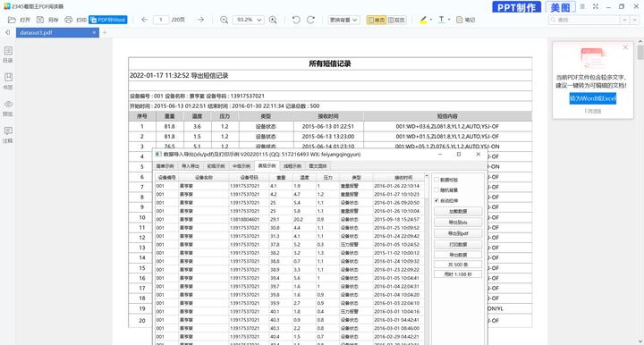644x345 pixels.
Task: Click the page number input field
Action: 161,20
